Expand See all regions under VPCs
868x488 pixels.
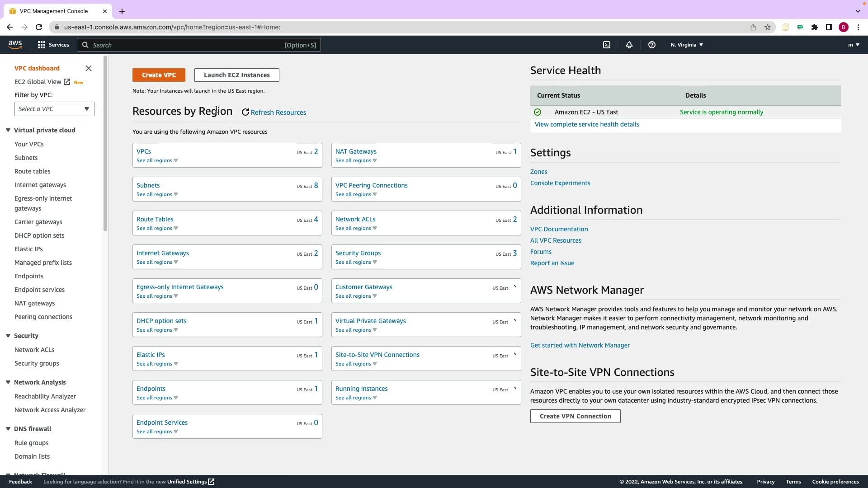[x=157, y=160]
